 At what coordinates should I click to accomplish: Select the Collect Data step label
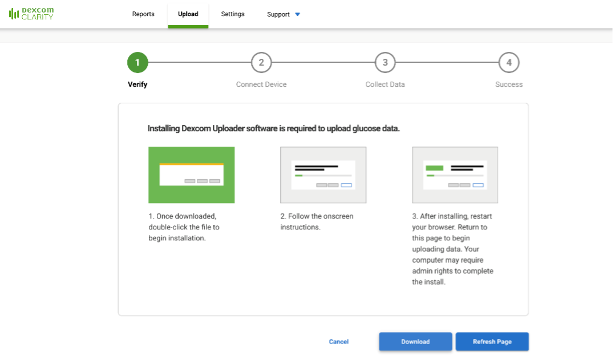(x=385, y=84)
